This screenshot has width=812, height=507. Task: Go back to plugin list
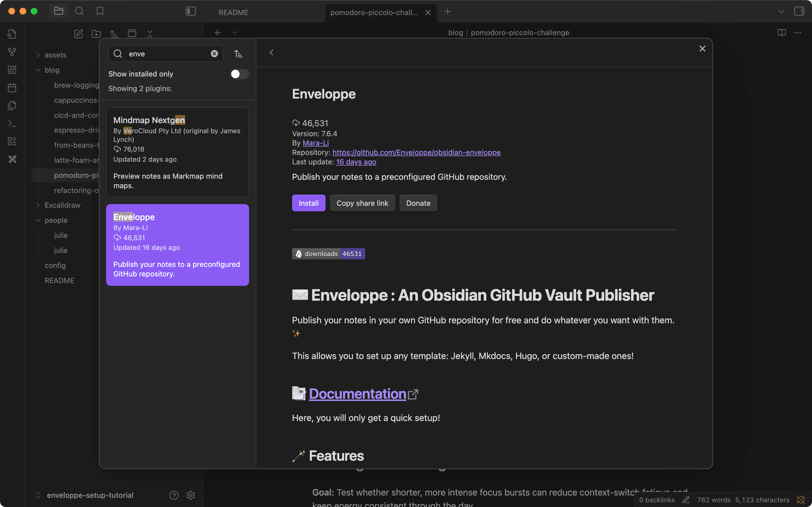click(x=272, y=53)
